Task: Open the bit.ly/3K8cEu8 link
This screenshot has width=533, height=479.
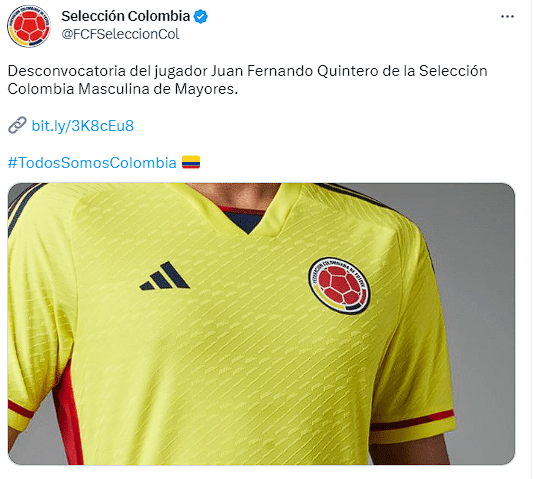Action: click(x=83, y=126)
